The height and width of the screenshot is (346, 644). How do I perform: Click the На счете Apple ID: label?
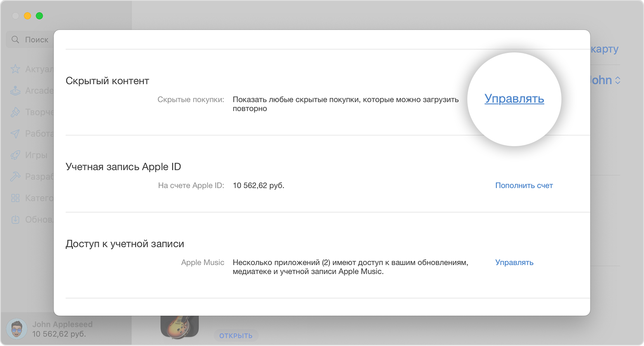click(x=191, y=185)
